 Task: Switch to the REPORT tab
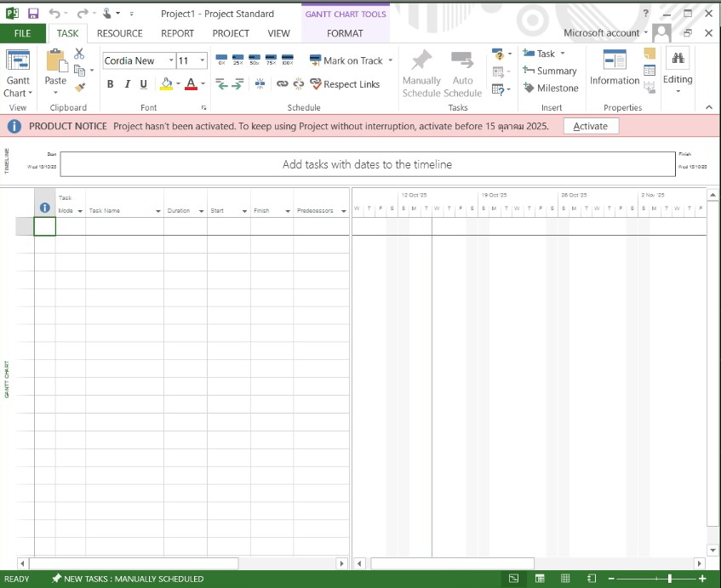178,33
